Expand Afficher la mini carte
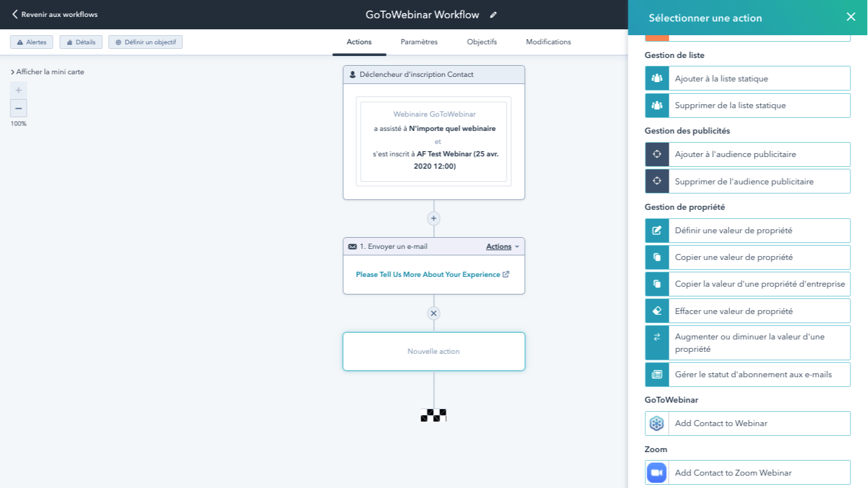 coord(48,72)
